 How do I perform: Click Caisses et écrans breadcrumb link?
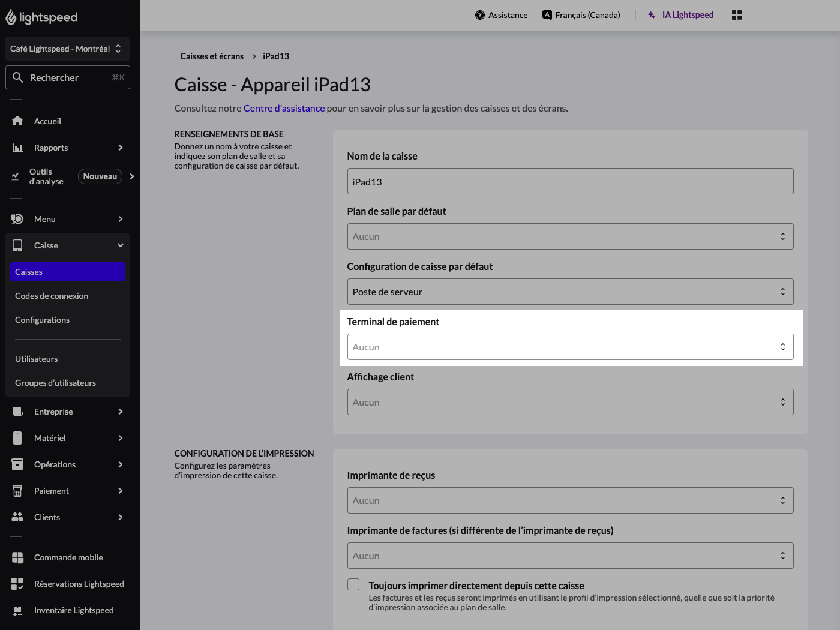click(212, 56)
